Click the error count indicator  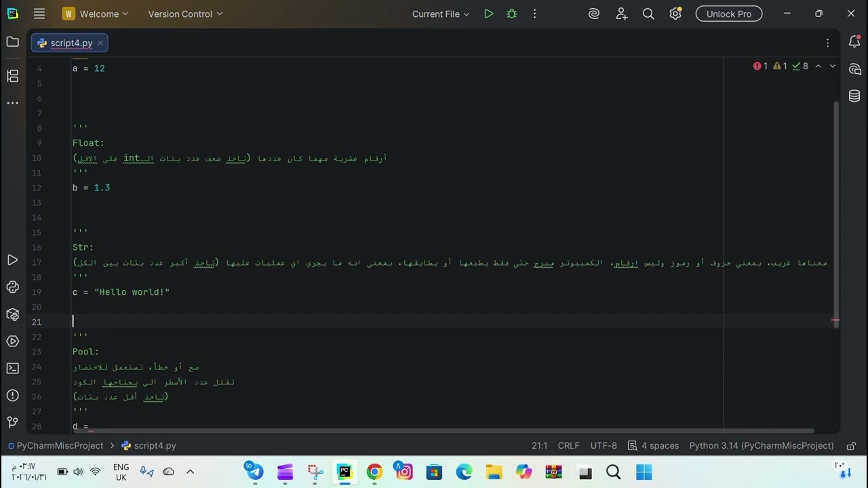click(x=760, y=66)
